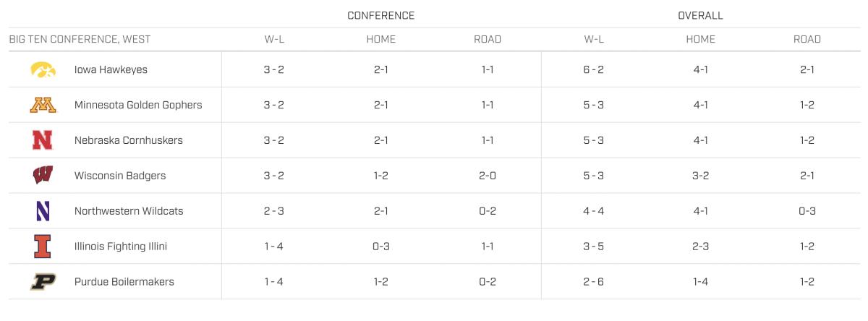Open the Wisconsin Badgers team link
Viewport: 868px width, 321px height.
pos(120,176)
